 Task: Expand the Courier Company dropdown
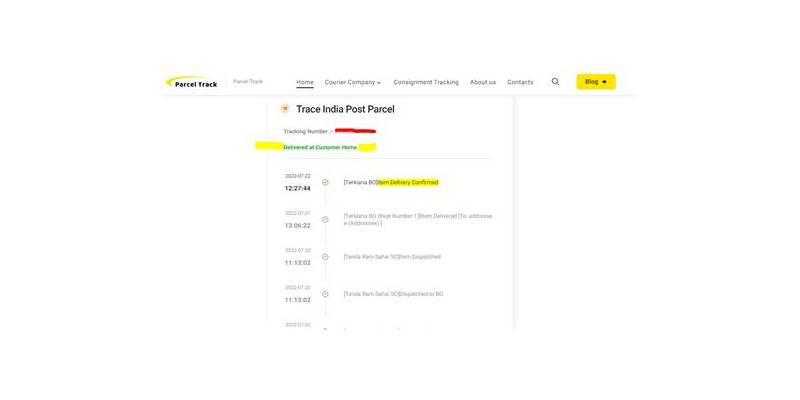(353, 82)
